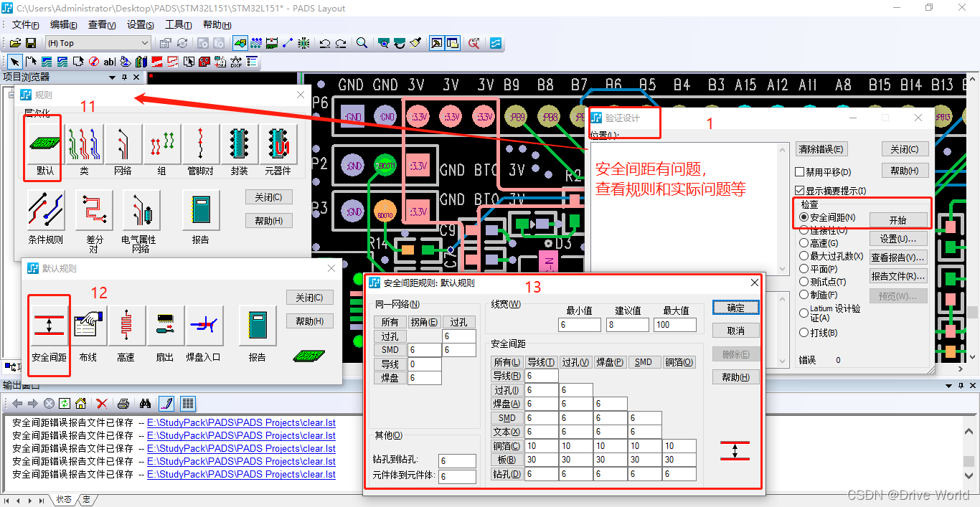Click 清除错误(E) button
Screen dimensions: 980x507
(821, 149)
